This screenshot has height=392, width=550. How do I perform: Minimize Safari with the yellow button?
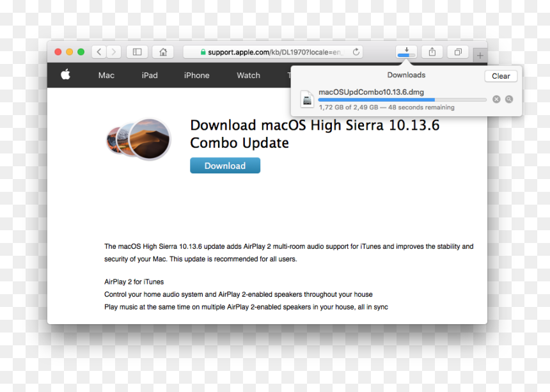pyautogui.click(x=70, y=52)
